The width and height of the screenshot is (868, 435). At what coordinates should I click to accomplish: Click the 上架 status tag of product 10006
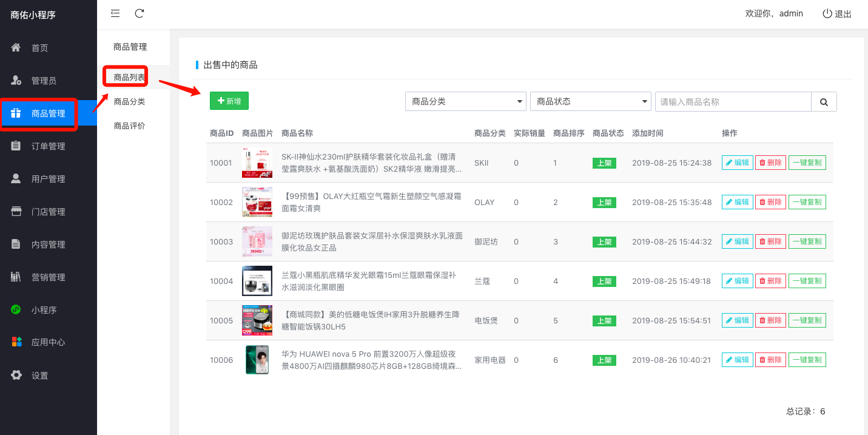(x=604, y=360)
